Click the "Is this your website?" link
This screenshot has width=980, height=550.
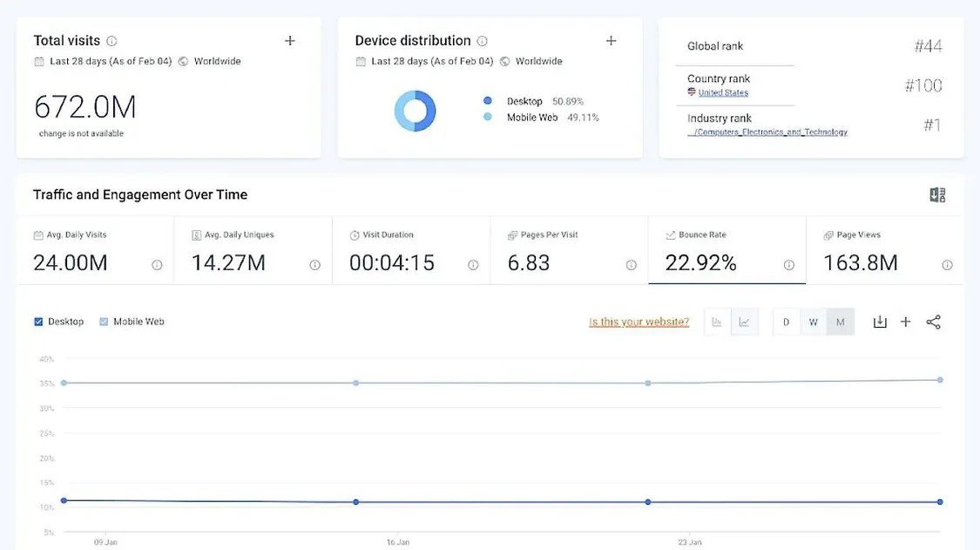[639, 323]
